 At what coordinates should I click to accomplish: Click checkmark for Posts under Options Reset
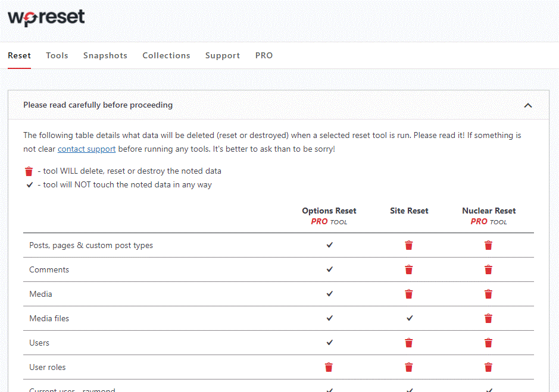[x=329, y=245]
